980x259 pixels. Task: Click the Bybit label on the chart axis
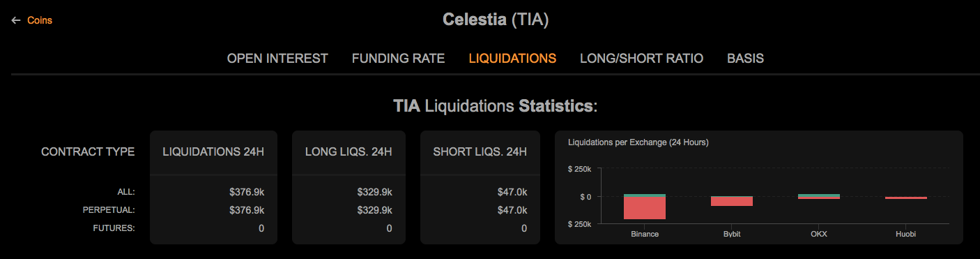[x=732, y=234]
